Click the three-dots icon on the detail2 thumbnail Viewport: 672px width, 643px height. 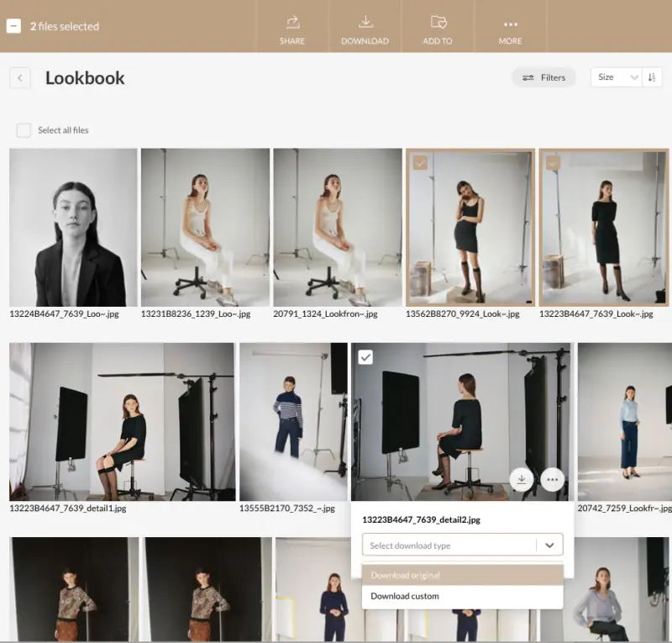(x=553, y=479)
